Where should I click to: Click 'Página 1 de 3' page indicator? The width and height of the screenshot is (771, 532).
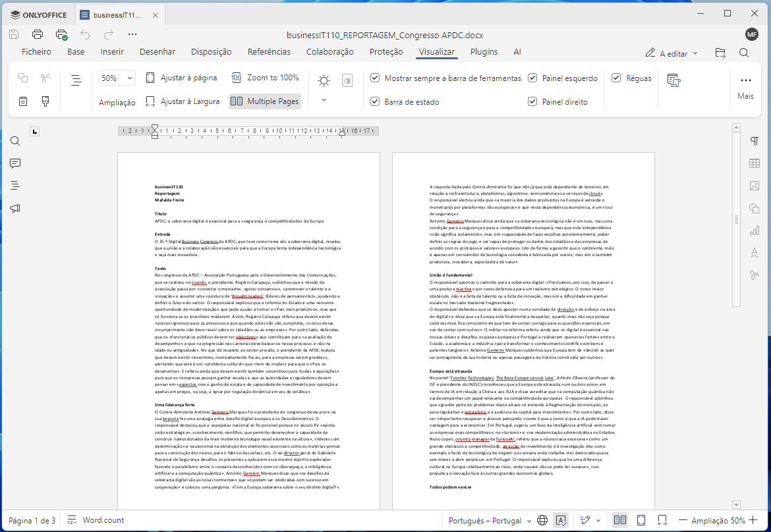click(x=32, y=520)
